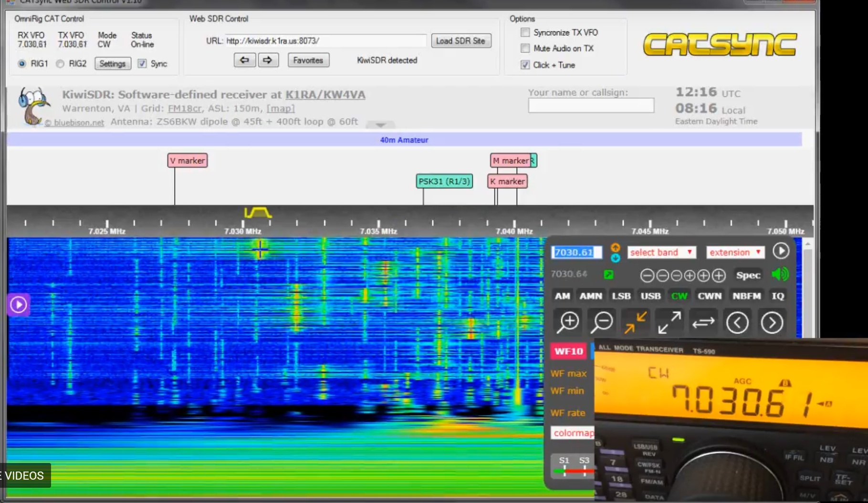Open the Favorites list
Viewport: 868px width, 503px height.
[x=308, y=60]
